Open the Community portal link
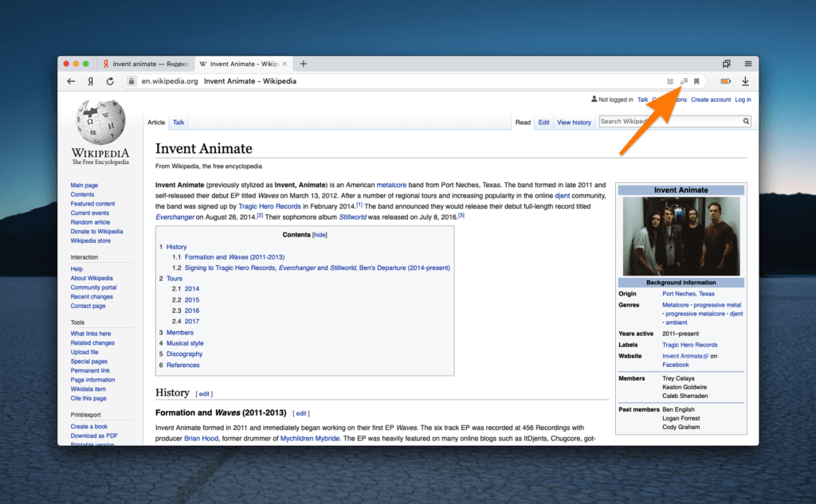This screenshot has width=816, height=504. [94, 287]
